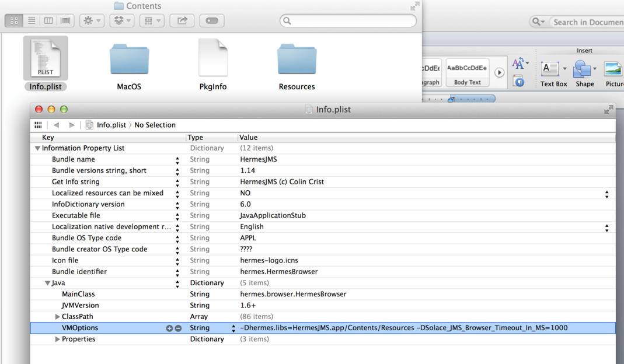Image resolution: width=624 pixels, height=364 pixels.
Task: Click the Key column header
Action: 48,138
